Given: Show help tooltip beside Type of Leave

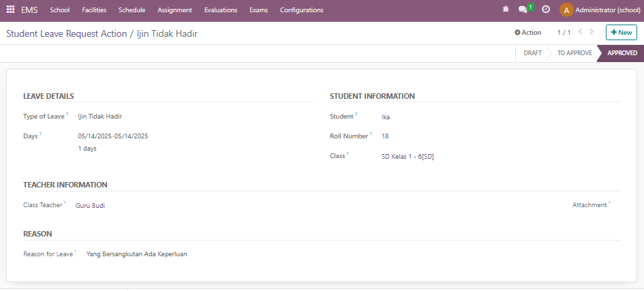Looking at the screenshot, I should [67, 114].
